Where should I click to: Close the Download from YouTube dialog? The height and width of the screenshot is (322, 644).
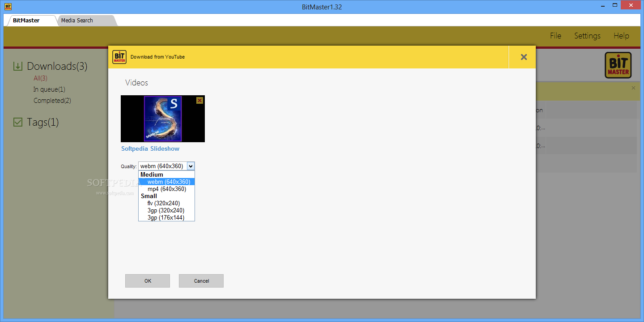tap(524, 57)
